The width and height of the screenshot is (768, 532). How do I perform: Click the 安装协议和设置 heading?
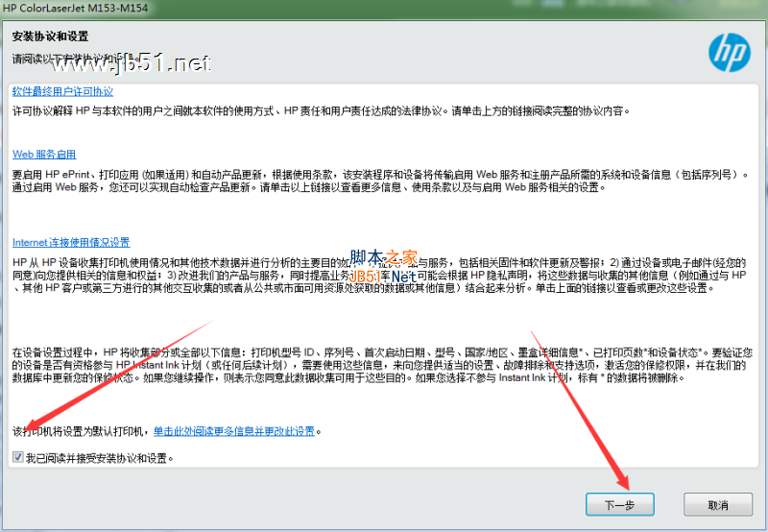[51, 36]
